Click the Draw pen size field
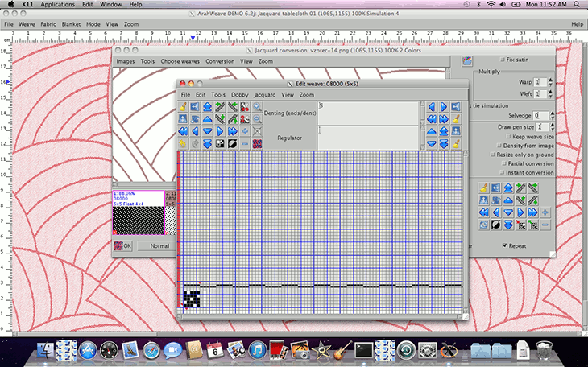Screen dimensions: 588x367 point(542,127)
